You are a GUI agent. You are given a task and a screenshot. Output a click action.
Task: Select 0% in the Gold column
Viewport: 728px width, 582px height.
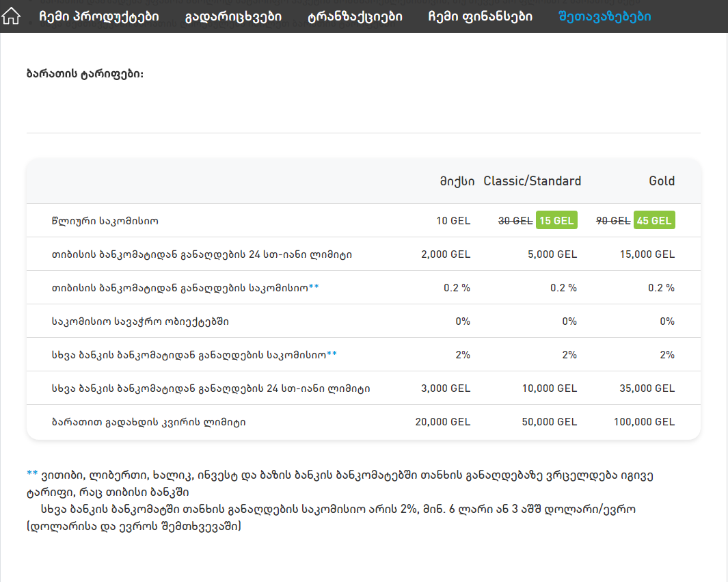[x=667, y=321]
